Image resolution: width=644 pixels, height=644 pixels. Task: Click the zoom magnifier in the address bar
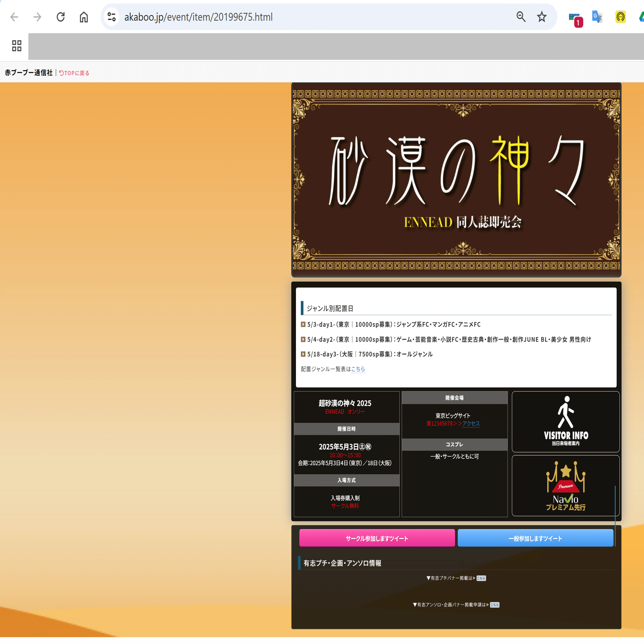click(521, 17)
